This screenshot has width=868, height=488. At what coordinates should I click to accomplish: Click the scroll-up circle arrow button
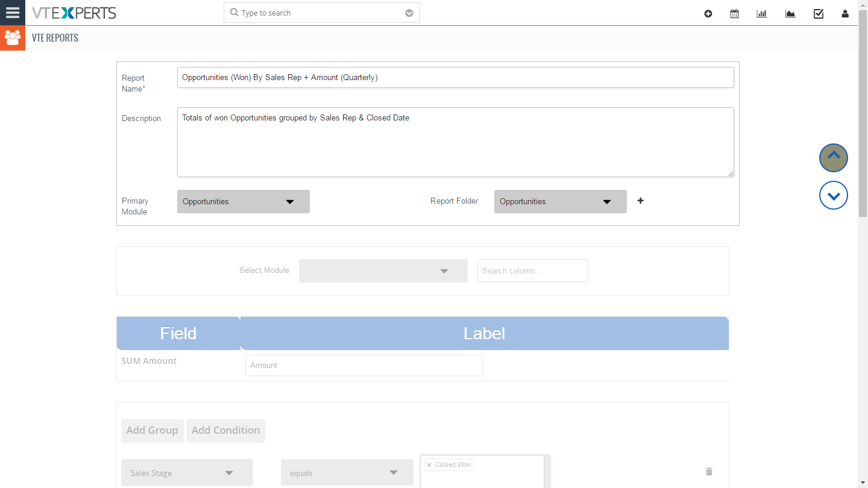click(834, 158)
